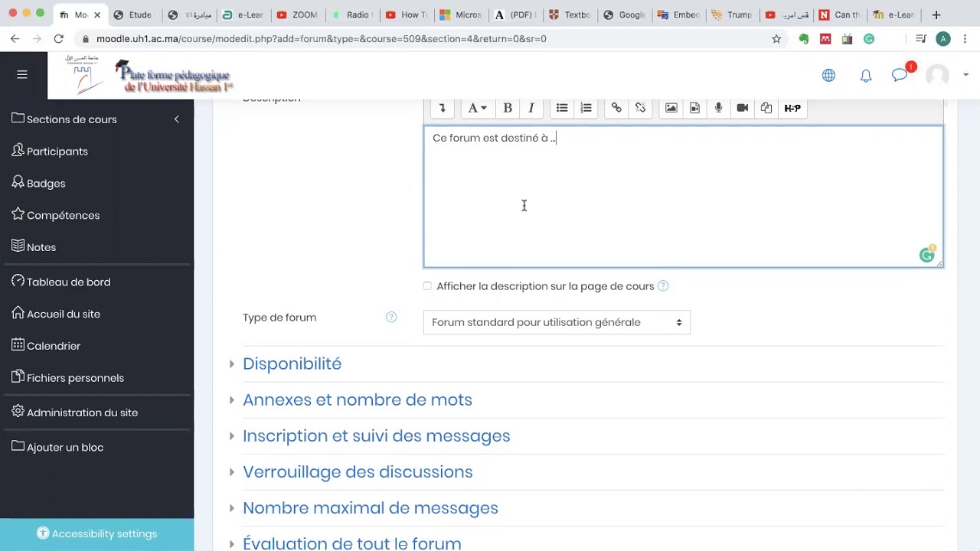Open help icon next to Type de forum
The width and height of the screenshot is (980, 551).
[391, 317]
